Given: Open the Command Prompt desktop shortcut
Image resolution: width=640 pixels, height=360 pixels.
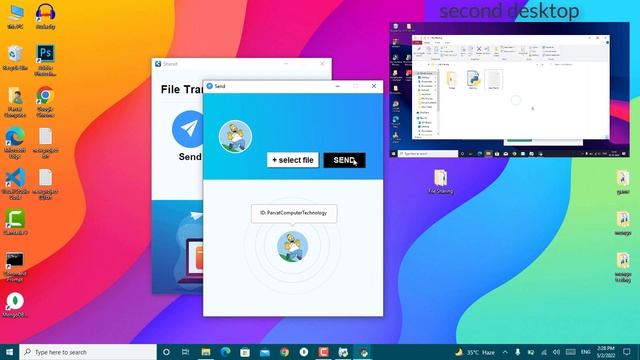Looking at the screenshot, I should click(x=15, y=267).
